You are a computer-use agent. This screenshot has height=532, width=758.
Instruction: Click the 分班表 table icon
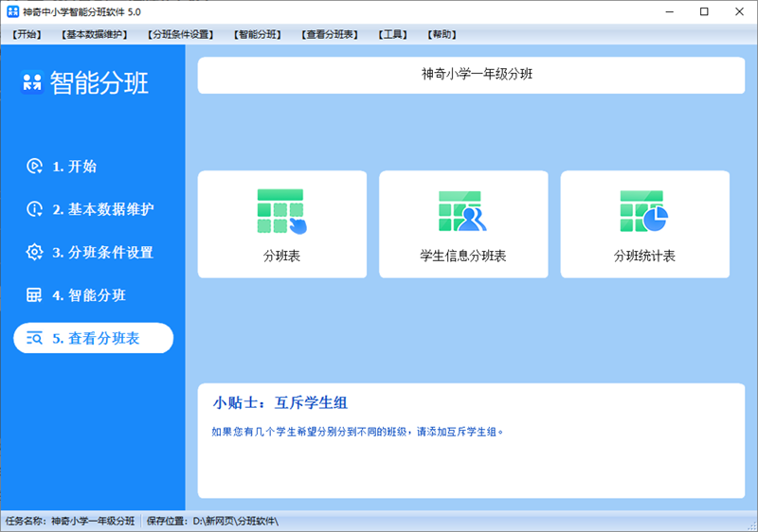pyautogui.click(x=281, y=211)
